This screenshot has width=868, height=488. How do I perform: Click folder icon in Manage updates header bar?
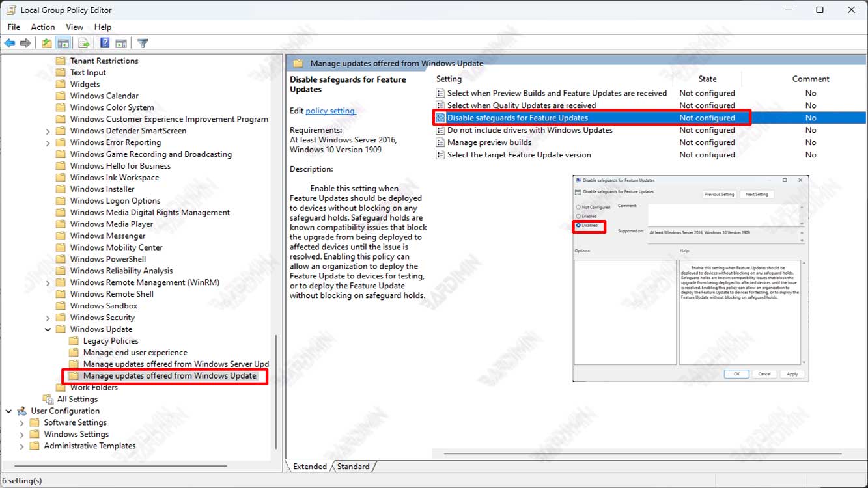click(298, 63)
